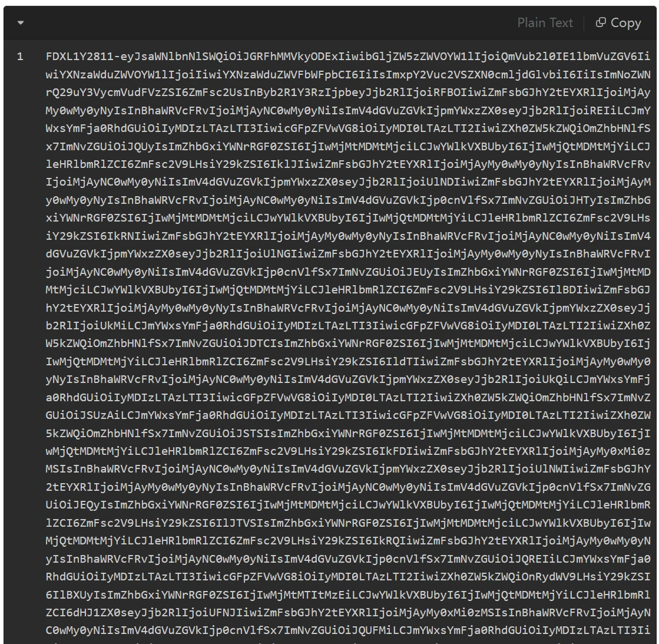Open the Plain Text language selector
This screenshot has height=644, width=659.
(x=545, y=23)
